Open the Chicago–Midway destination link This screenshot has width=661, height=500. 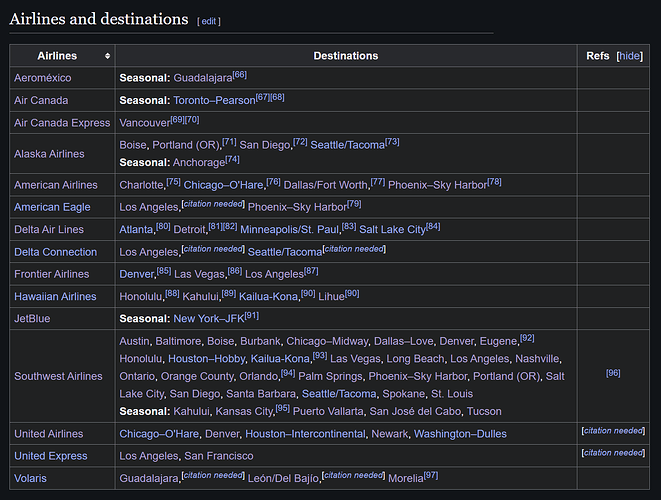tap(327, 341)
